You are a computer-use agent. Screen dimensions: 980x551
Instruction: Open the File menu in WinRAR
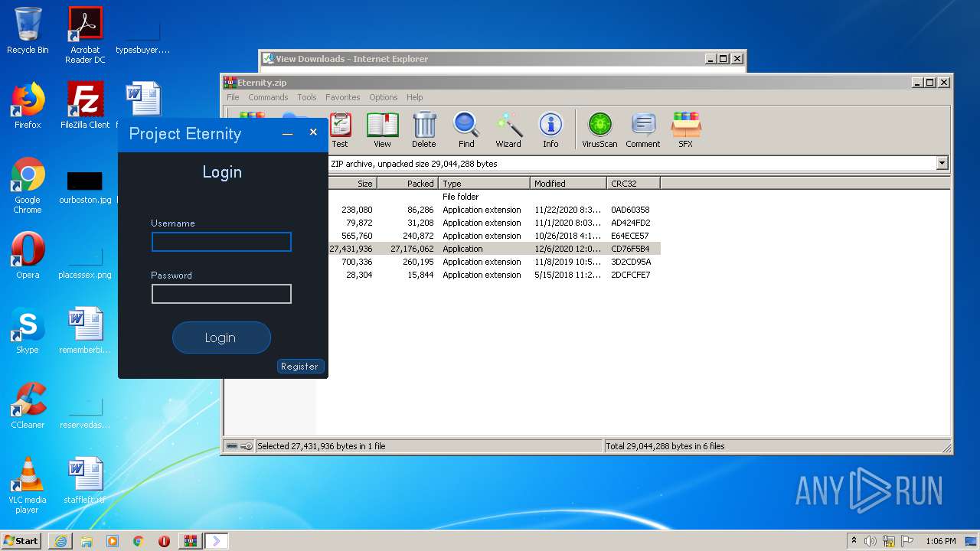[233, 97]
